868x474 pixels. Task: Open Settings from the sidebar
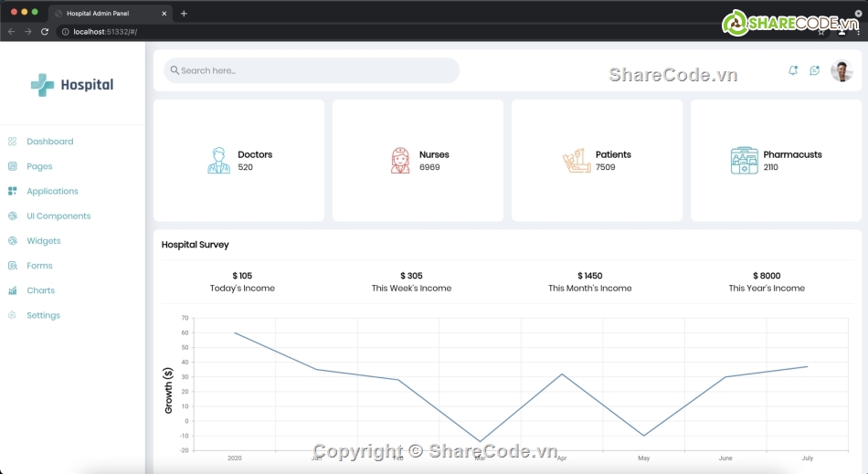pos(43,315)
